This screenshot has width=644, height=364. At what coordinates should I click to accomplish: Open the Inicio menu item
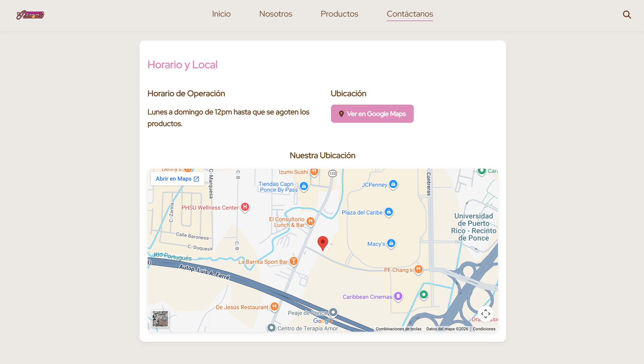(x=221, y=14)
